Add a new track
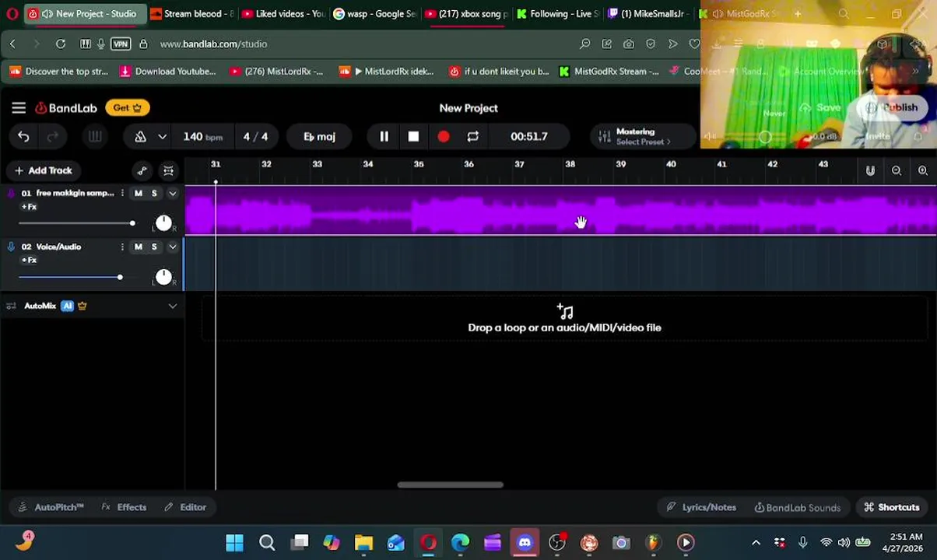This screenshot has width=937, height=560. pyautogui.click(x=44, y=170)
